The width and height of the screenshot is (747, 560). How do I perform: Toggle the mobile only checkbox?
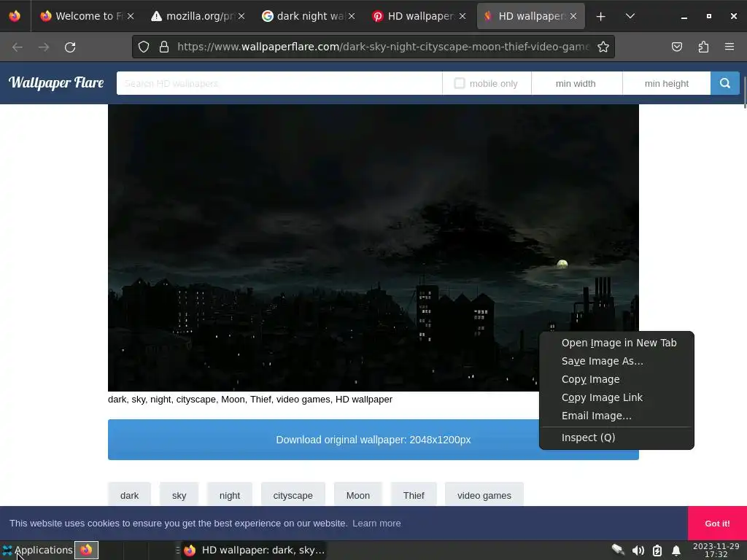coord(460,83)
